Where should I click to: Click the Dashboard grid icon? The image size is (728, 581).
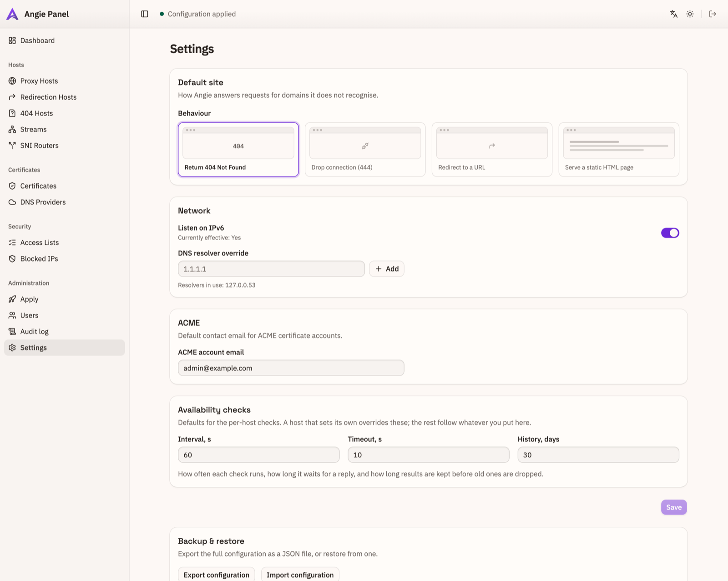(x=12, y=40)
